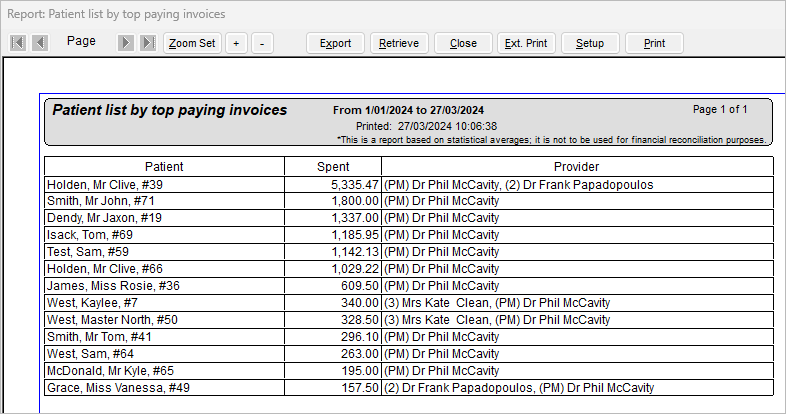The image size is (786, 414).
Task: Click the 1,185.95 spent amount
Action: (x=354, y=235)
